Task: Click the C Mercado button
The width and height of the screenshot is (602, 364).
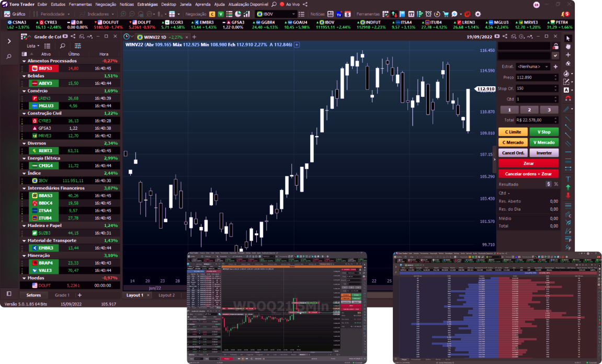Action: (x=513, y=142)
